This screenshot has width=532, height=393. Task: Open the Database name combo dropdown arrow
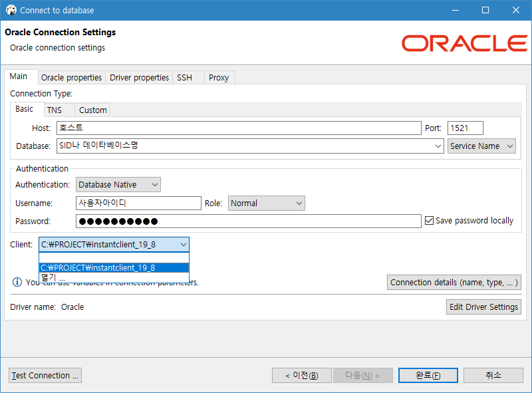pos(438,146)
